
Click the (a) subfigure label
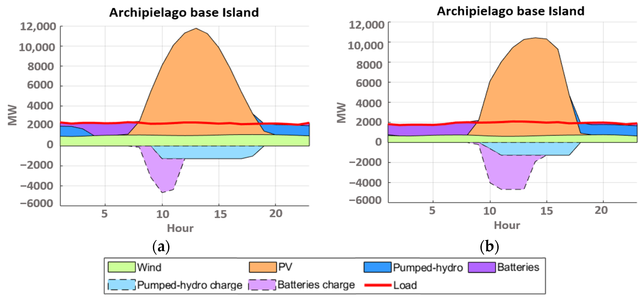click(161, 247)
